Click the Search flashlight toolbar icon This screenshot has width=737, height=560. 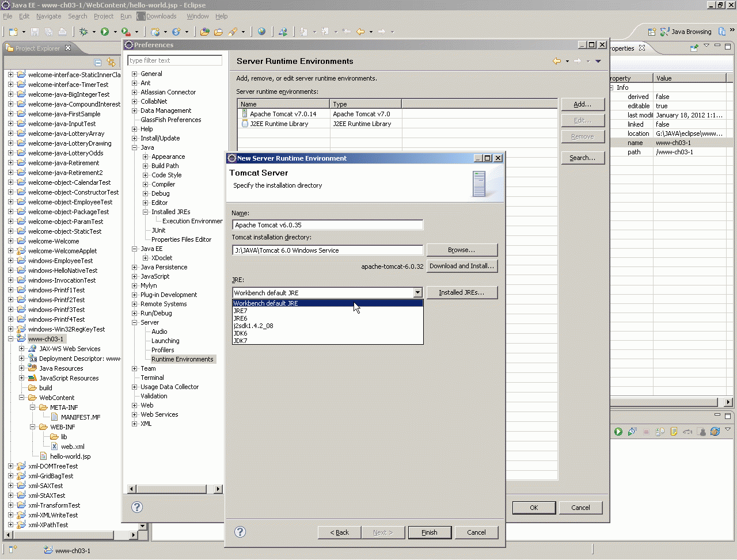pos(233,32)
